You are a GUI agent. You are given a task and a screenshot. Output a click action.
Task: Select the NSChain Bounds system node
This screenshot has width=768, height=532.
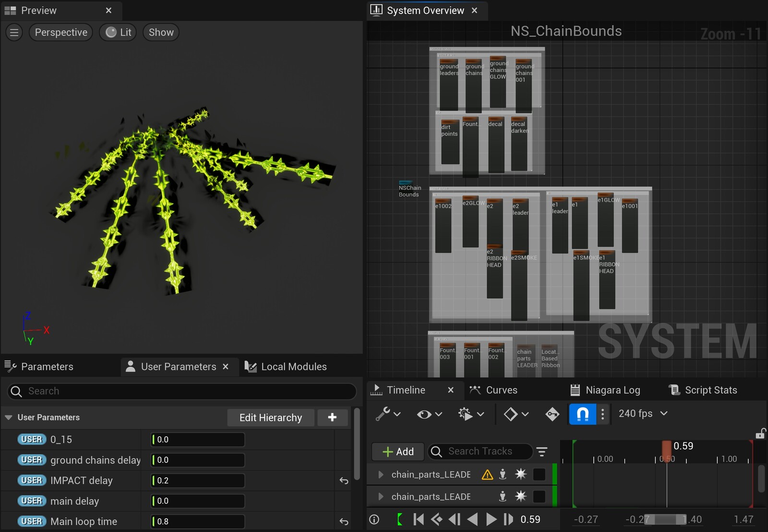(409, 189)
